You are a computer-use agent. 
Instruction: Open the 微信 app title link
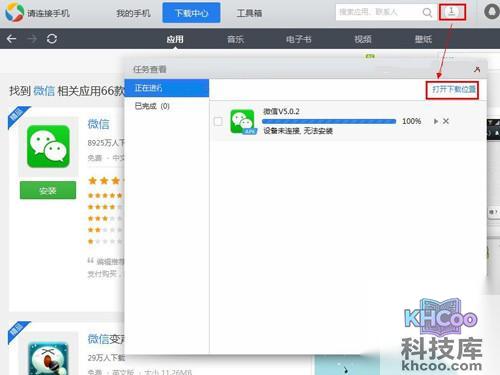[x=99, y=124]
